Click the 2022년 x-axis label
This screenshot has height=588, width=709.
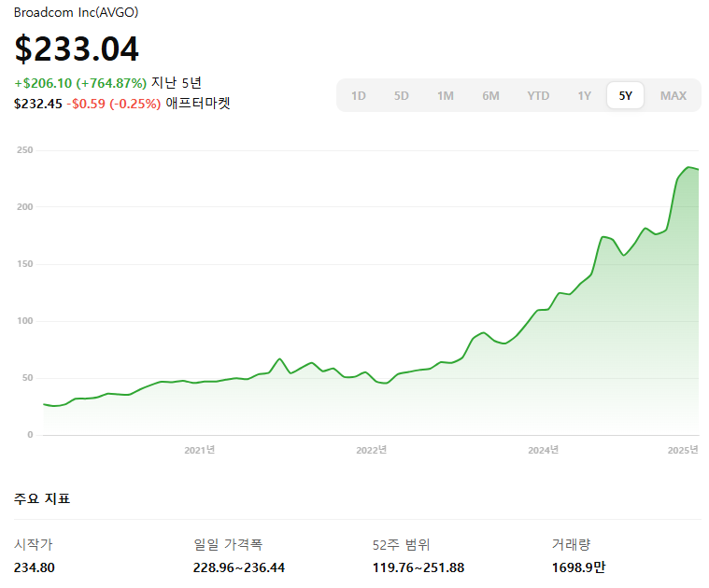coord(371,450)
